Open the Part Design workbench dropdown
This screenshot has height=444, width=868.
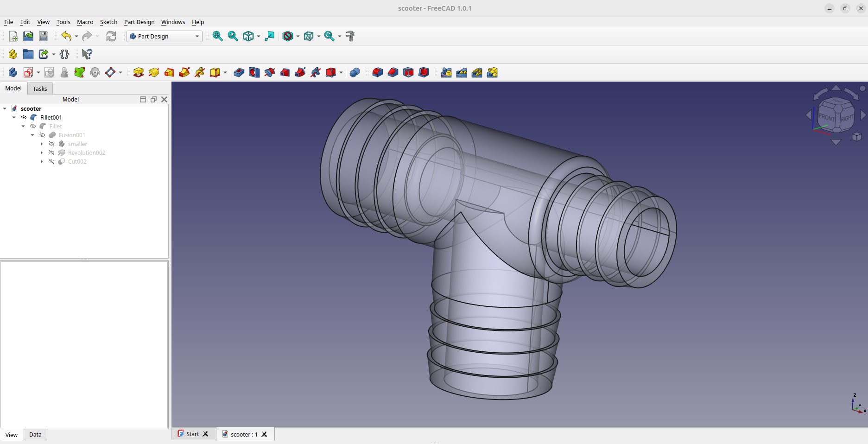pos(165,36)
